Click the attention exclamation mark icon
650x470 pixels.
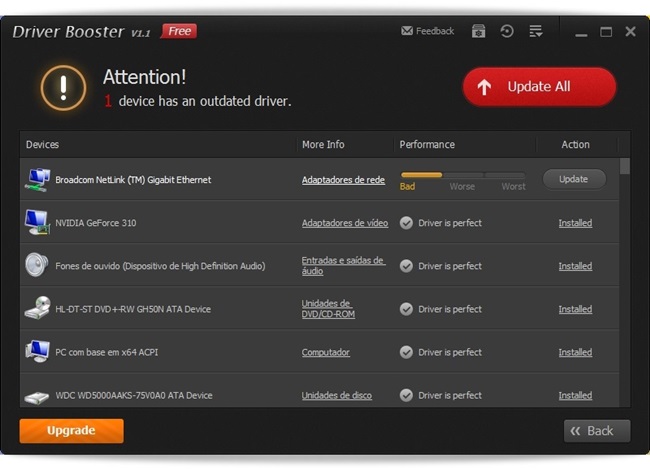[x=63, y=88]
